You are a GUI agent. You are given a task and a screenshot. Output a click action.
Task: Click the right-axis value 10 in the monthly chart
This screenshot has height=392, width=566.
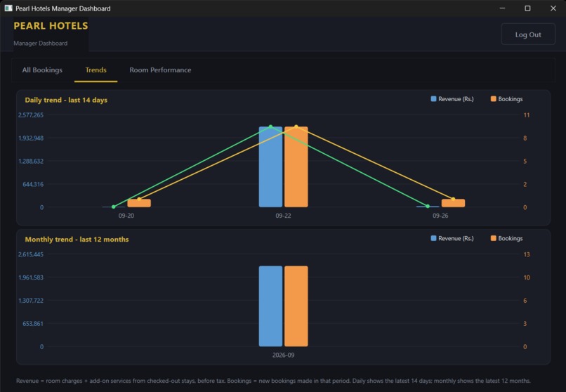click(527, 277)
